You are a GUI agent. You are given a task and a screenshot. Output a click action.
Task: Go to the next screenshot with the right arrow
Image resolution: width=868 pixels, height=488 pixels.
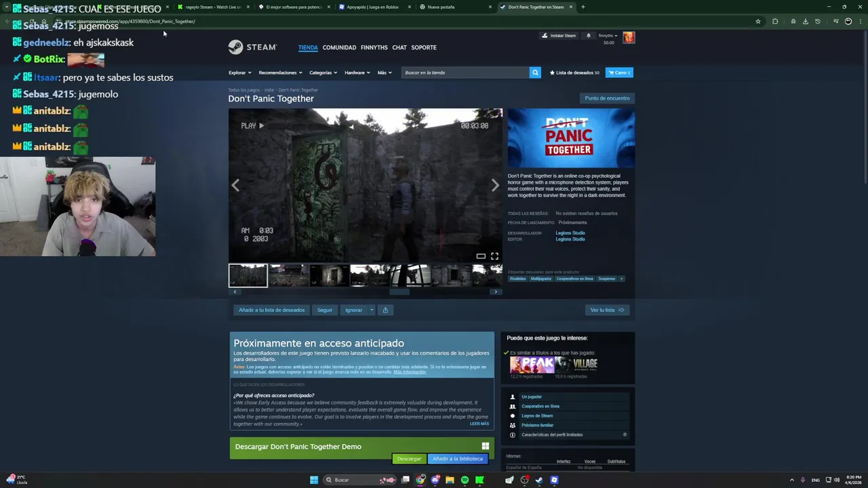coord(495,185)
